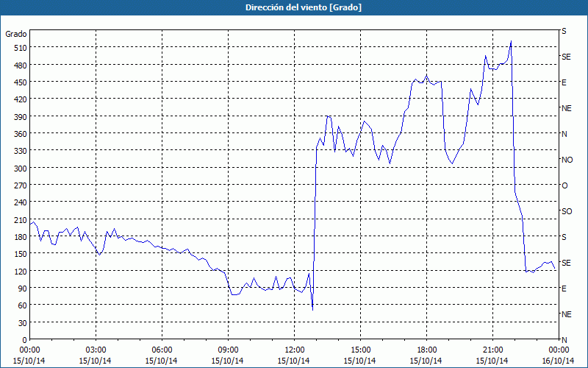
Task: Click the 30 degree tick label
Action: (x=23, y=323)
